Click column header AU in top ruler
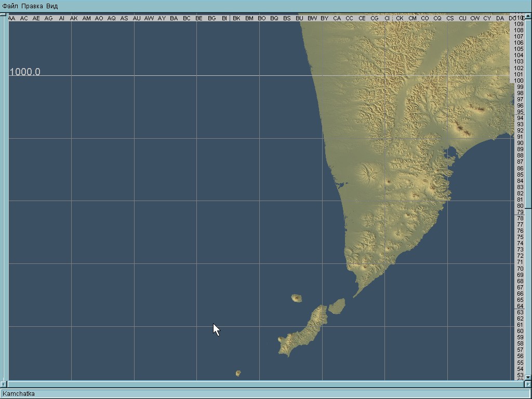 click(x=137, y=18)
